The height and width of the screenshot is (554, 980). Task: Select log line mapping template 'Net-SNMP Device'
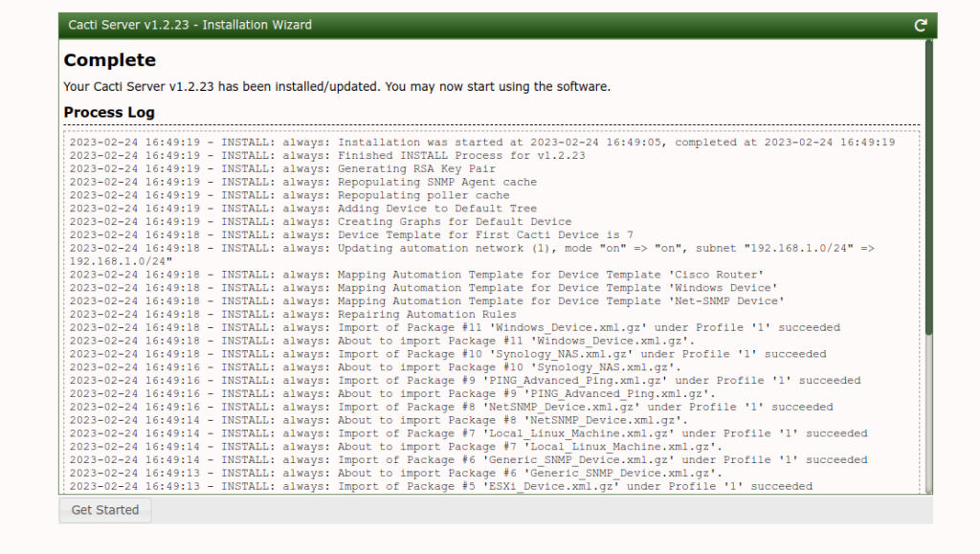427,300
